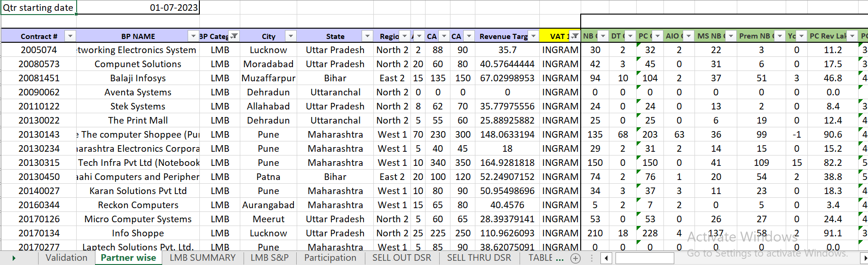Screen dimensions: 868x265
Task: Open the BP NAME filter dropdown
Action: 193,36
